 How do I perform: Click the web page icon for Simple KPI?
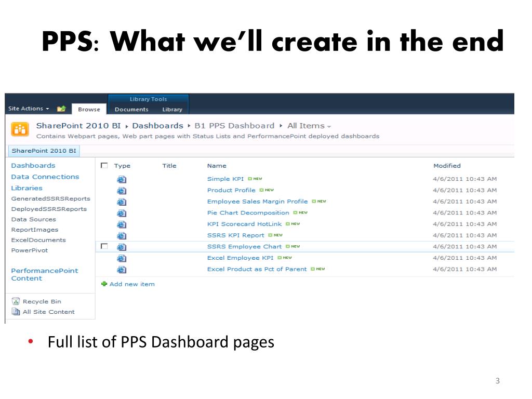pyautogui.click(x=122, y=179)
